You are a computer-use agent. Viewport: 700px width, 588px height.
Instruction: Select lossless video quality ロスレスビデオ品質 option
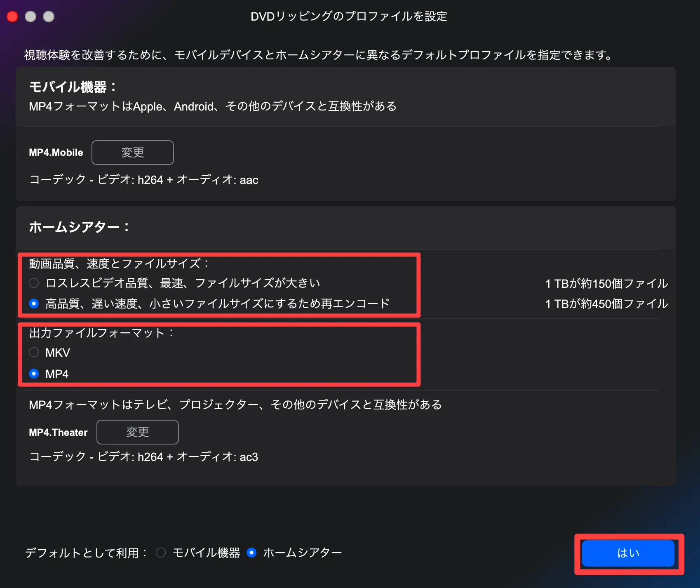34,283
